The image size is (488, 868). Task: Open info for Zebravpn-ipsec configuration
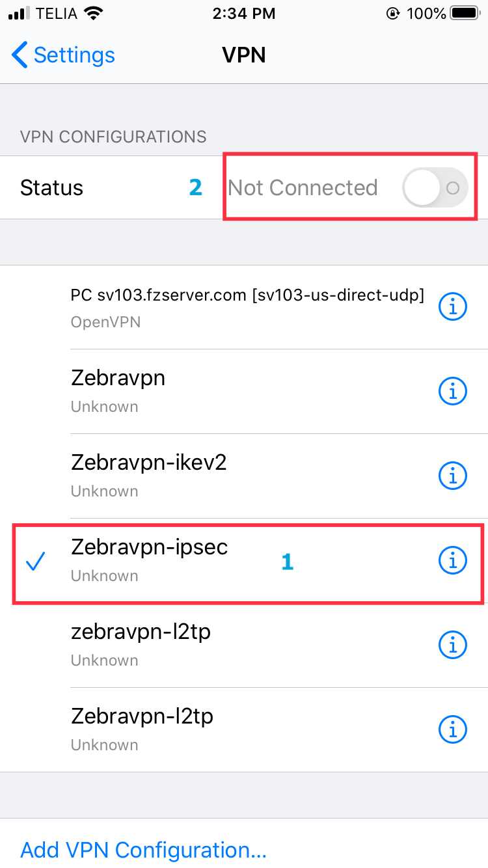pos(453,560)
